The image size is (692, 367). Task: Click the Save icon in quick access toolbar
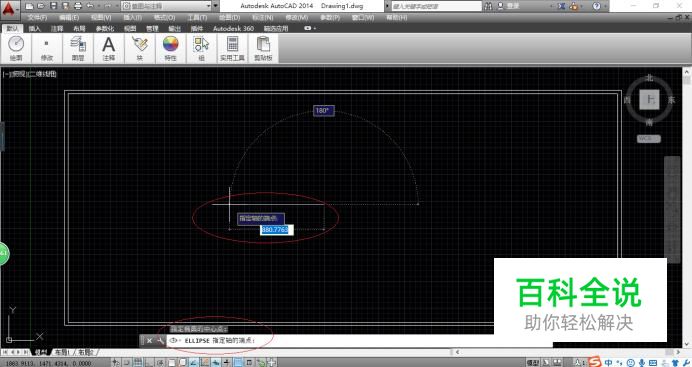53,6
